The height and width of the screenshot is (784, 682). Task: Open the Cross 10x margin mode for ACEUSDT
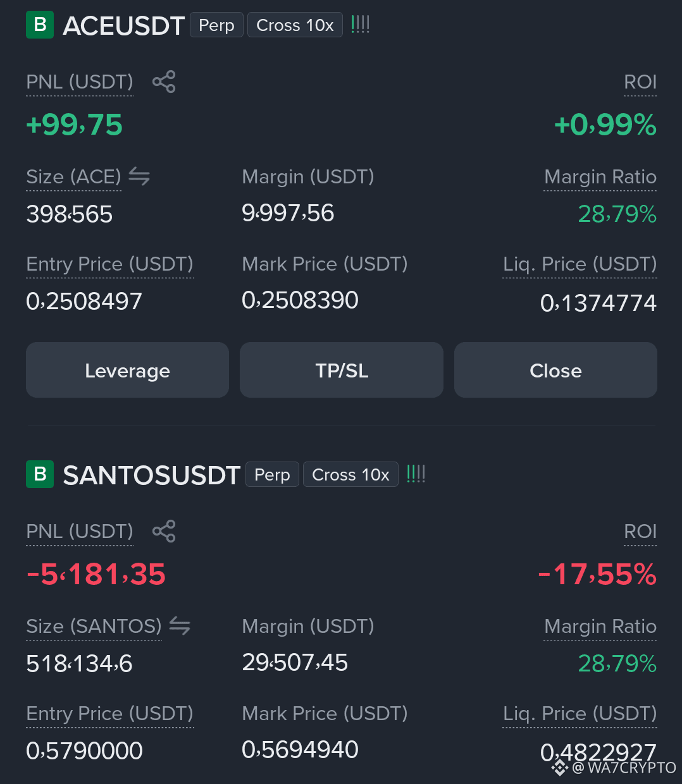[295, 25]
